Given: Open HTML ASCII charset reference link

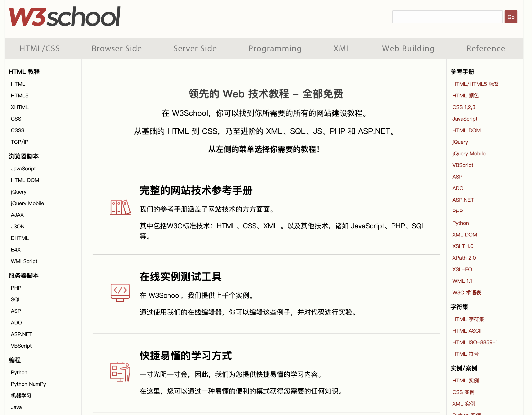Looking at the screenshot, I should coord(466,331).
